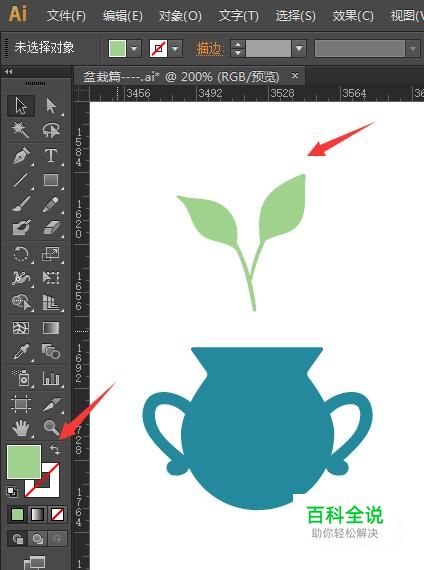
Task: Set paint mode to Color
Action: pos(17,514)
